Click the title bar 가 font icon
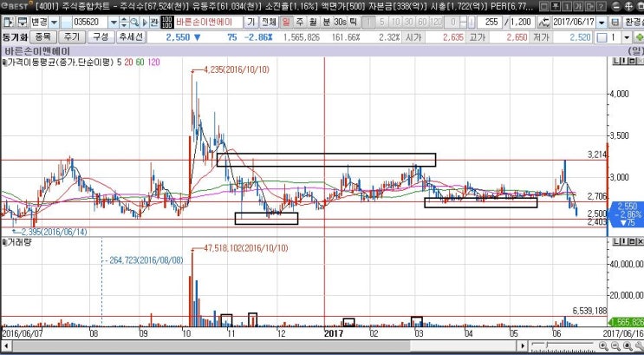The image size is (644, 355). pyautogui.click(x=578, y=6)
